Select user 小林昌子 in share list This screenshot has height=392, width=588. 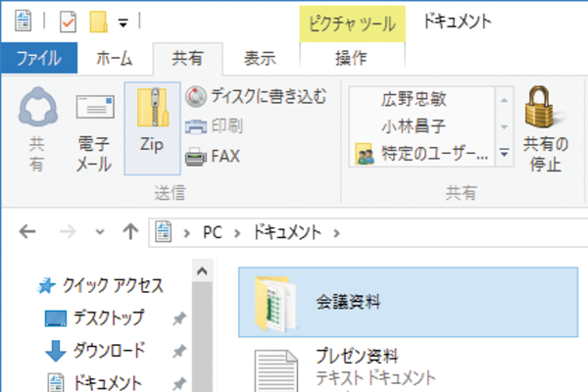414,126
